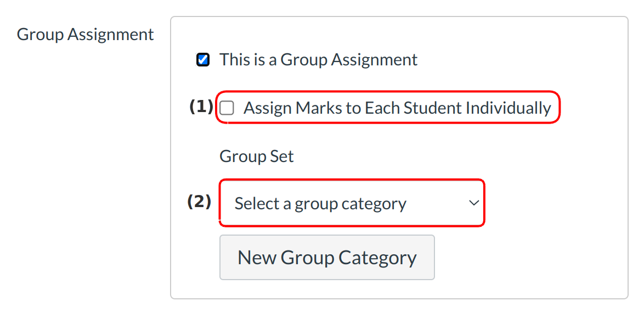
Task: Click 'Select a group category' placeholder text
Action: coord(320,204)
